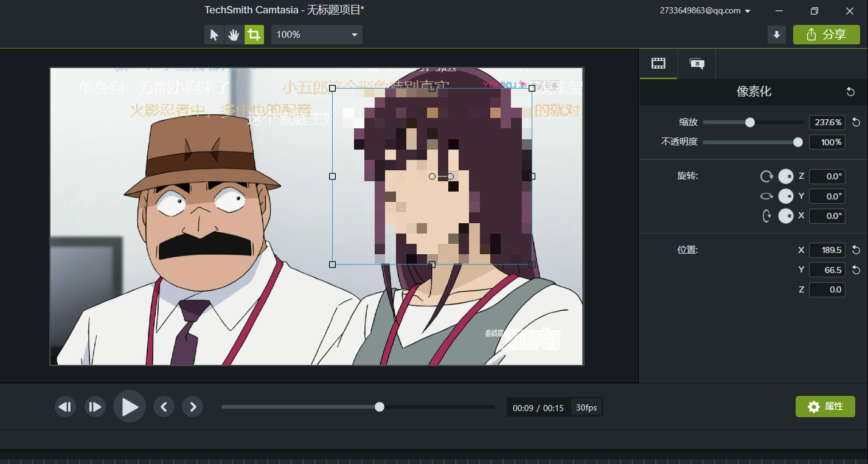Reset the position Y value

(856, 269)
